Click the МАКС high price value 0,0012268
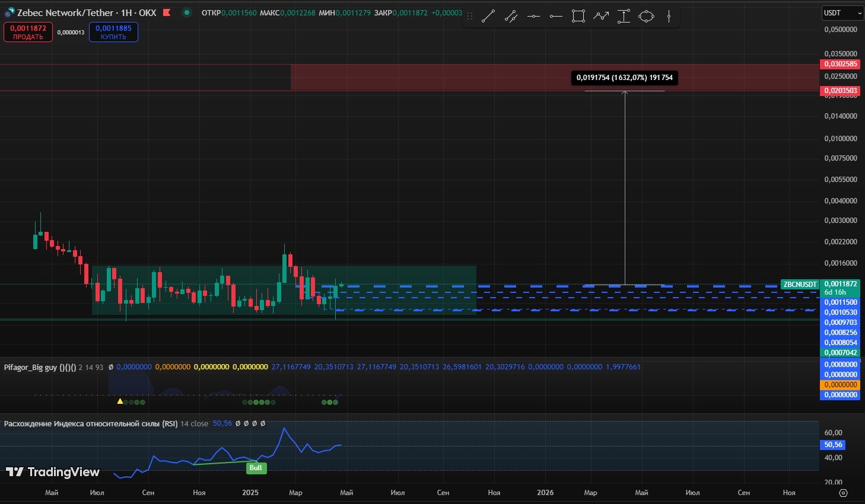Screen dimensions: 865x504 point(298,12)
